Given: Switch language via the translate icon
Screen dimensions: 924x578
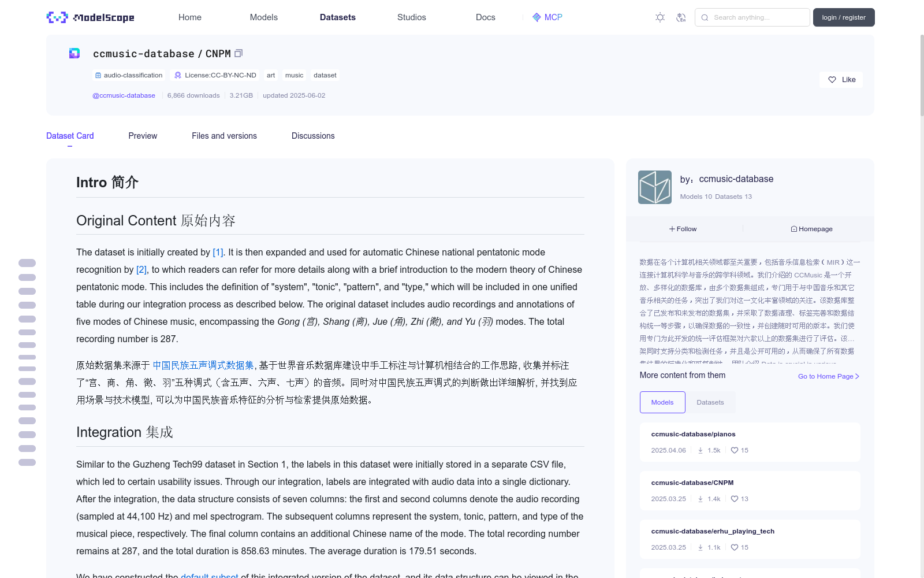Looking at the screenshot, I should point(681,17).
